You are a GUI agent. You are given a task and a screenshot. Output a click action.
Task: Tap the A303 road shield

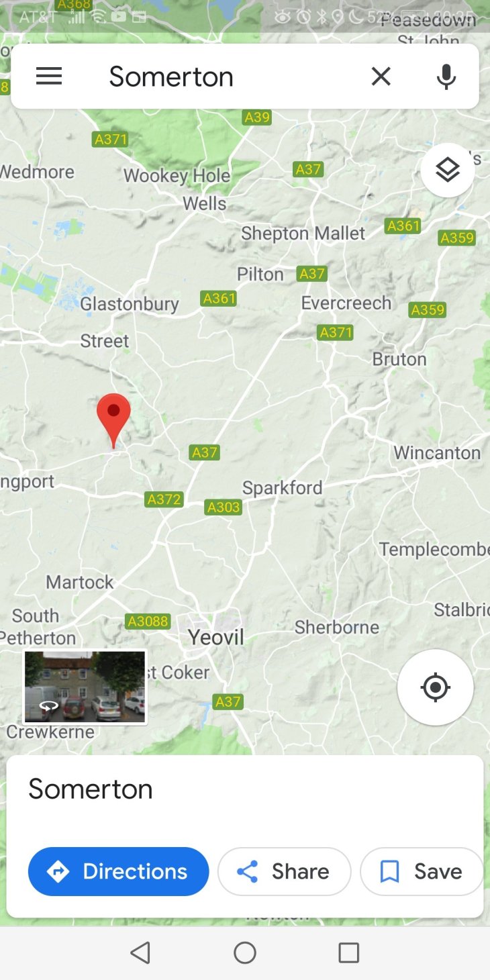click(x=223, y=507)
